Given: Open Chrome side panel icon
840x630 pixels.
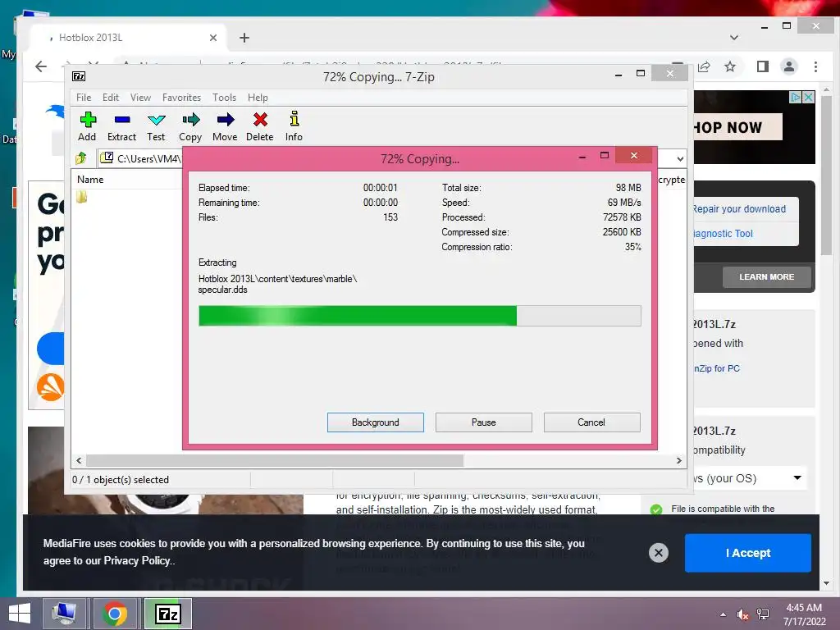Looking at the screenshot, I should pos(762,66).
